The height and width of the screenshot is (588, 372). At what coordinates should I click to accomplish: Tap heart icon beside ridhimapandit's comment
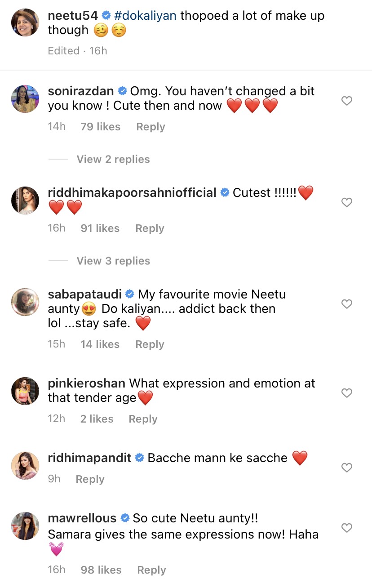[x=346, y=468]
